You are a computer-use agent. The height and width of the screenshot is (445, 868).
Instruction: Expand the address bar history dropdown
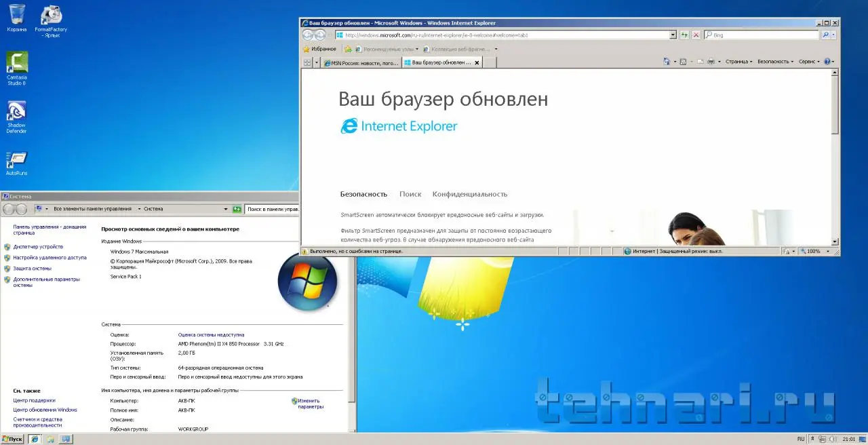tap(673, 35)
